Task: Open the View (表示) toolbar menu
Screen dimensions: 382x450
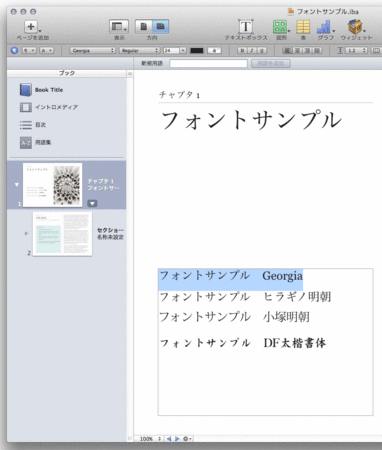Action: [x=119, y=26]
